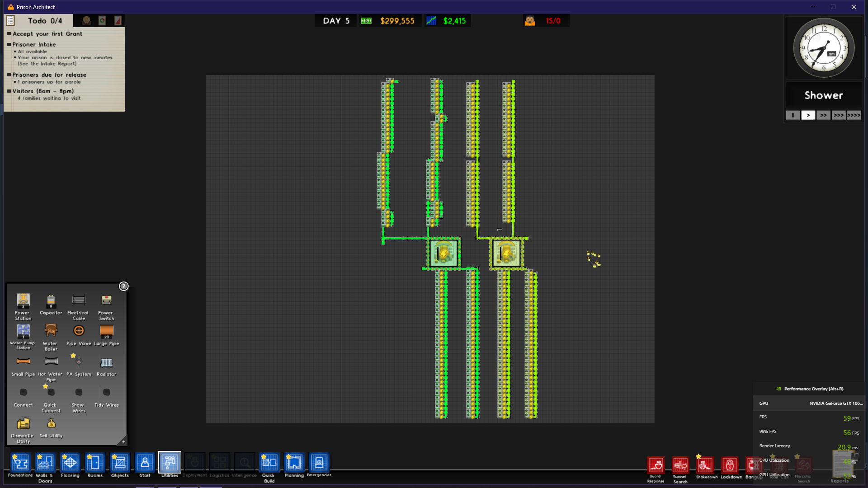Viewport: 868px width, 488px height.
Task: Choose the Water Boiler item
Action: 51,337
